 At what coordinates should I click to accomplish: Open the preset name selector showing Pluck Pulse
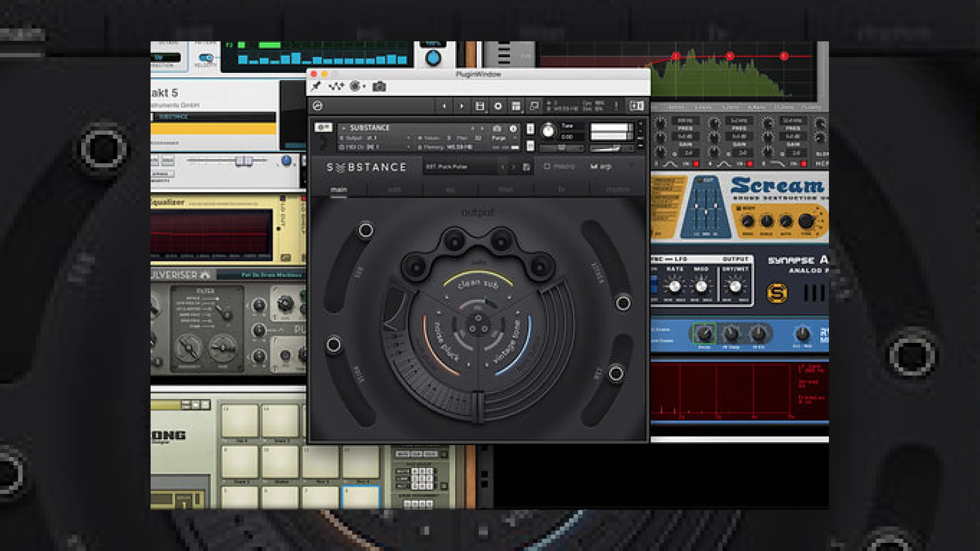459,167
